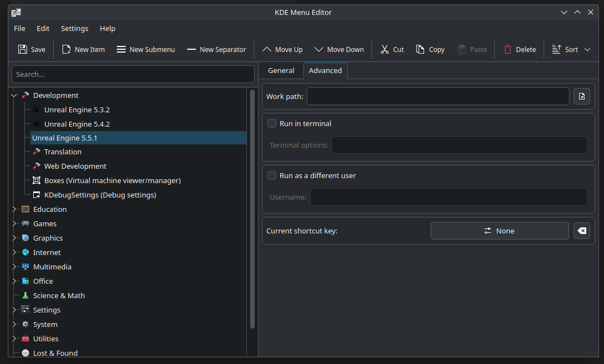The width and height of the screenshot is (604, 364).
Task: Enable Run in terminal
Action: coord(272,123)
